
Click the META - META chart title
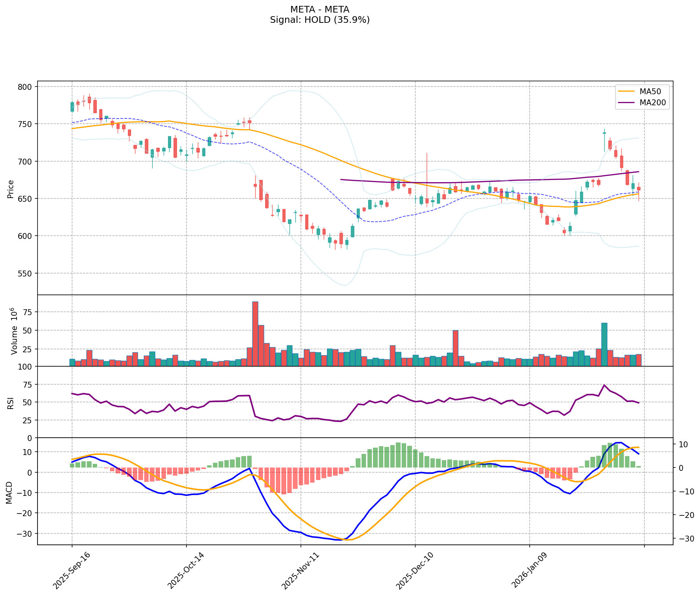coord(319,9)
